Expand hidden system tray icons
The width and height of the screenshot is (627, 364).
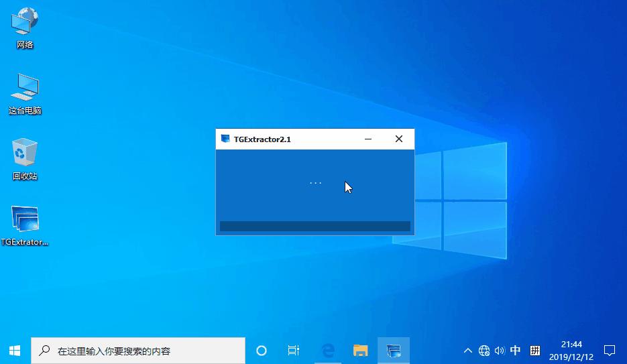(x=467, y=351)
